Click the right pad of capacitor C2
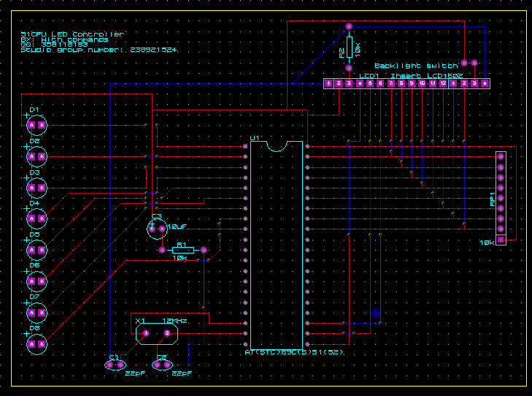The width and height of the screenshot is (532, 396). pyautogui.click(x=167, y=365)
